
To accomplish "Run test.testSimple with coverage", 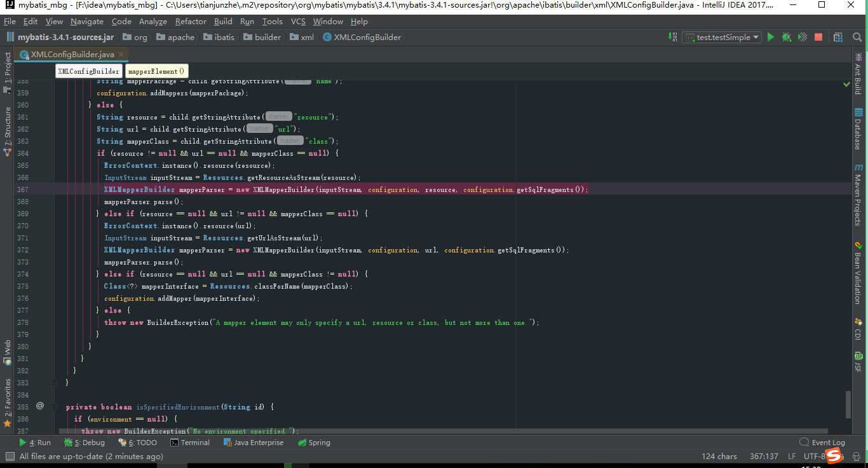I will 801,36.
